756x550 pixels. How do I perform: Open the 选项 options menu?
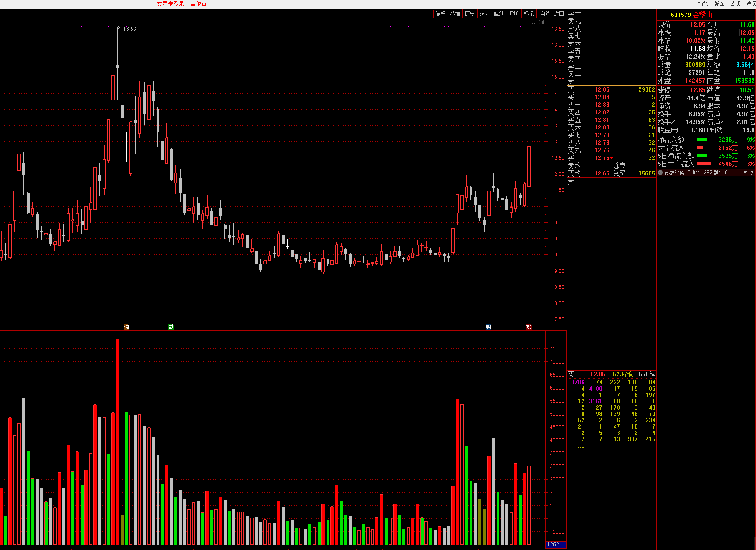click(x=751, y=4)
